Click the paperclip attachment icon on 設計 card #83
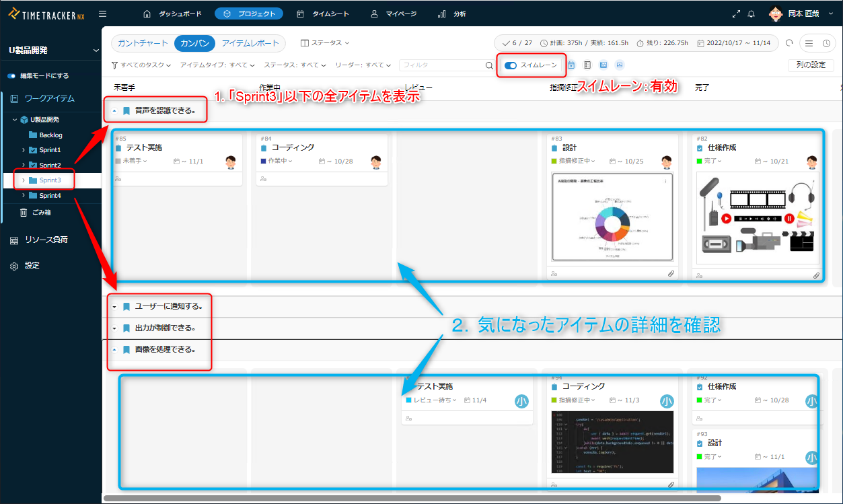Viewport: 843px width, 504px height. click(x=671, y=274)
